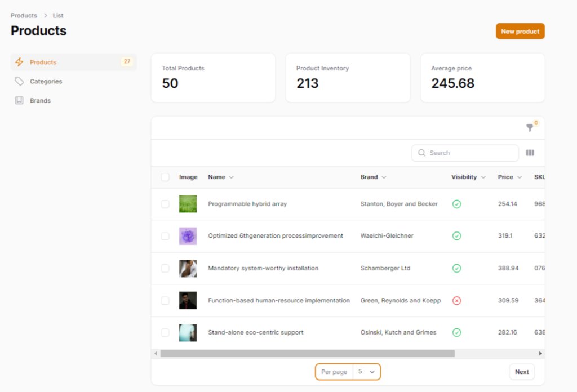Open the Stand-alone eco-centric support product
The width and height of the screenshot is (577, 392).
pyautogui.click(x=256, y=332)
